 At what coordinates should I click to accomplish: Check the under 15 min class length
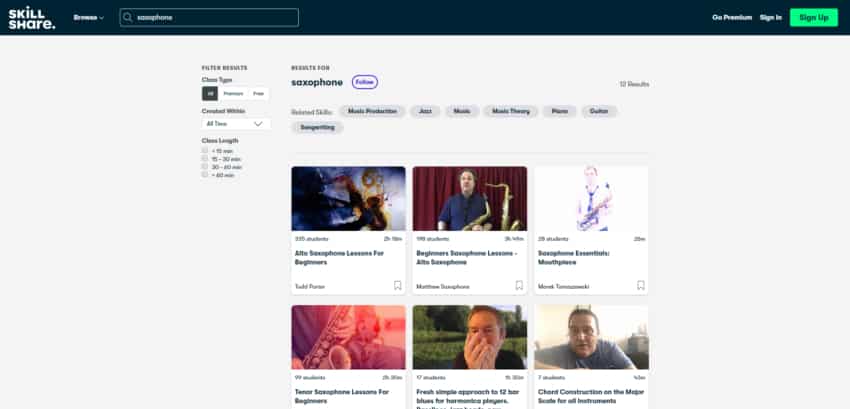pos(205,151)
